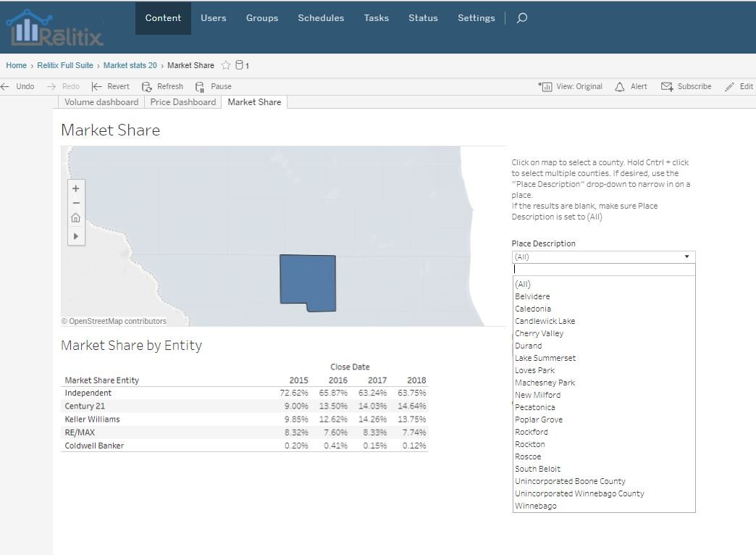Open the Settings section
756x555 pixels.
[x=476, y=18]
